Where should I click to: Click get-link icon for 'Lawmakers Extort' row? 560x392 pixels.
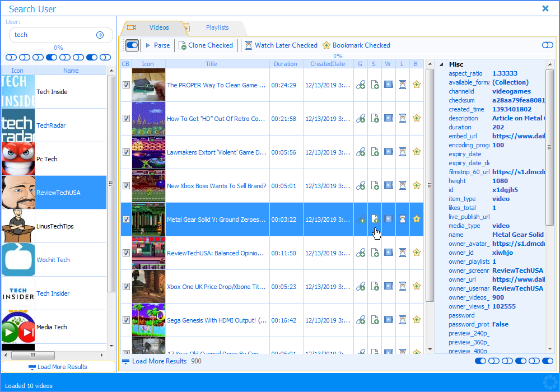361,152
